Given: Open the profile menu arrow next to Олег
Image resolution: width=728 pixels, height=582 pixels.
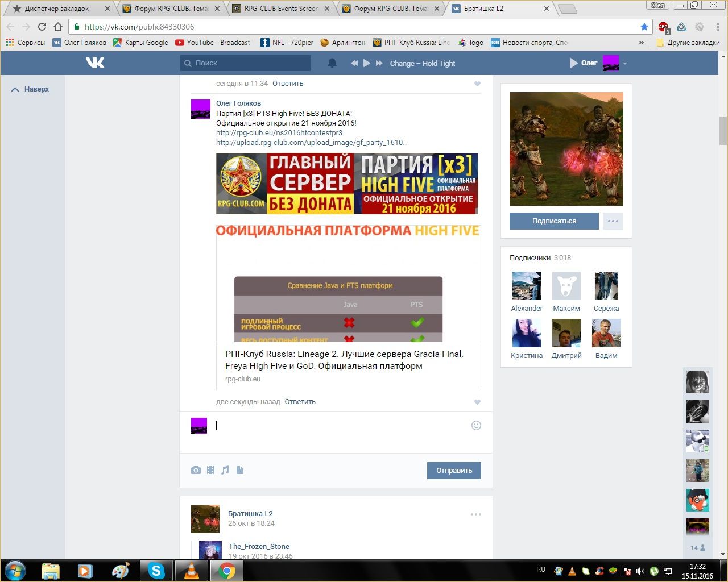Looking at the screenshot, I should [x=624, y=64].
